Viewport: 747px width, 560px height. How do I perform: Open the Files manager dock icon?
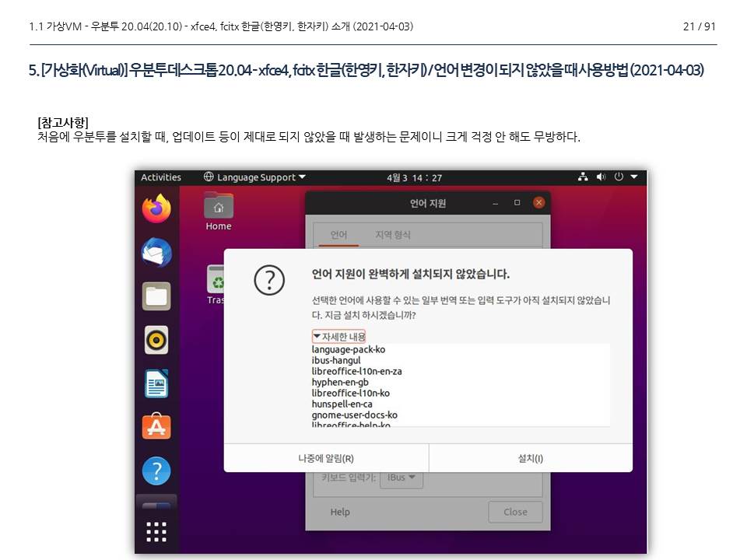click(x=156, y=296)
